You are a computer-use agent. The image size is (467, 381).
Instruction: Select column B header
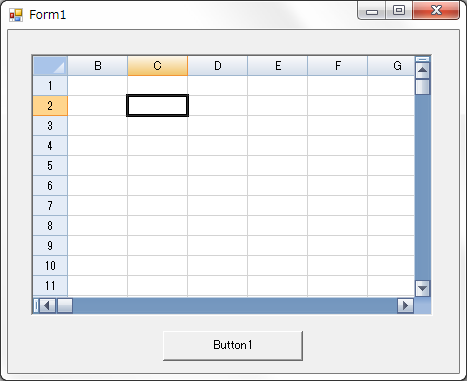click(98, 66)
